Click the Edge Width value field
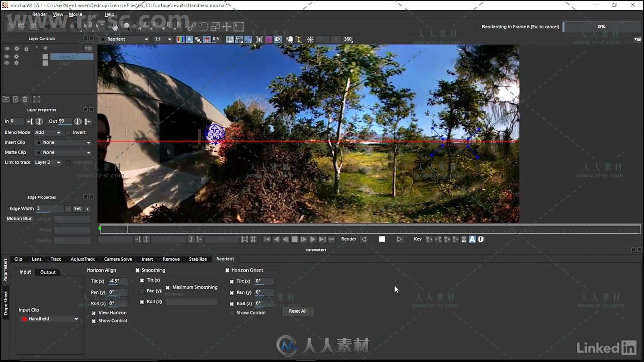Image resolution: width=644 pixels, height=362 pixels. tap(49, 209)
